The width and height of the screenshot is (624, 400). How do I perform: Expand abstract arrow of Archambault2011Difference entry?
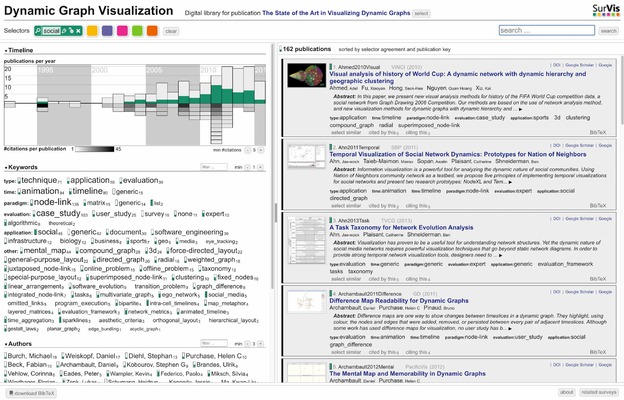point(510,329)
